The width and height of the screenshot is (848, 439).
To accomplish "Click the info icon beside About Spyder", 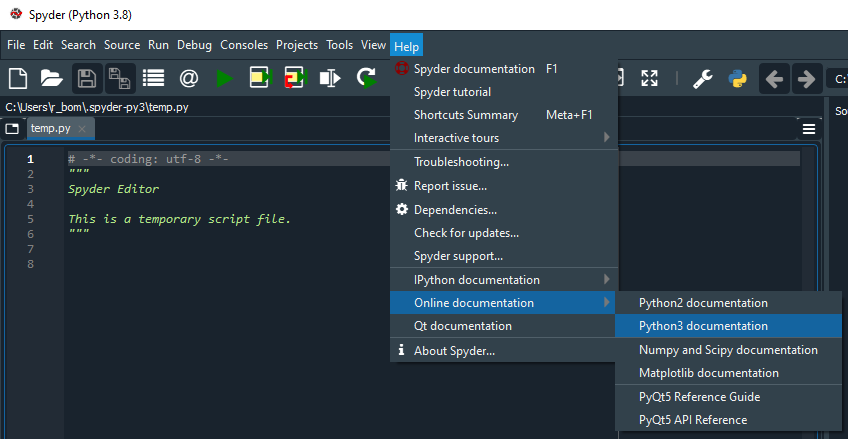I will tap(401, 350).
